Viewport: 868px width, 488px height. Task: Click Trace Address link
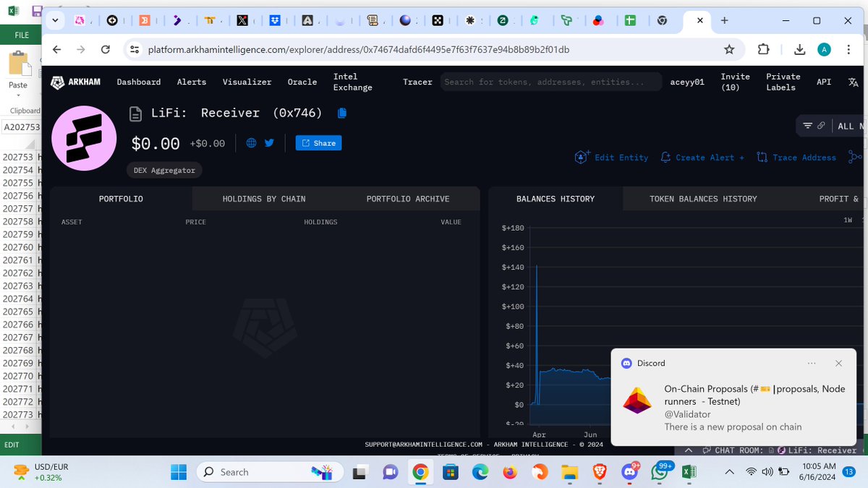coord(796,157)
